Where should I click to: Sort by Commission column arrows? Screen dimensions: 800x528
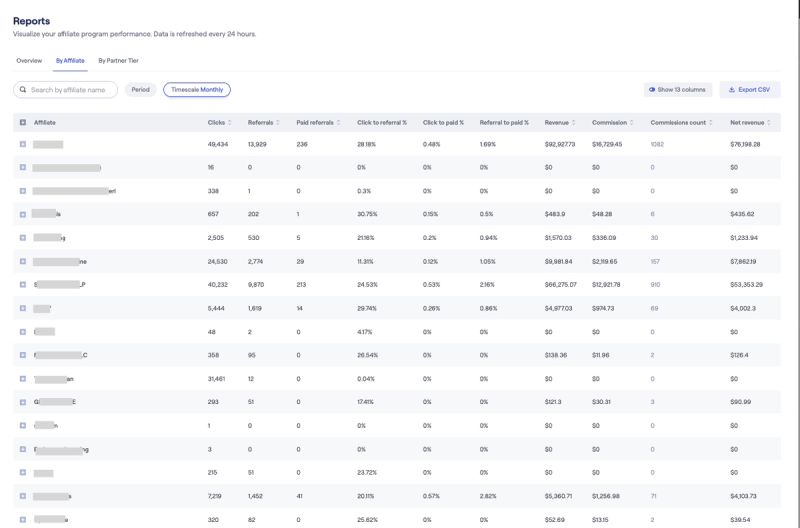632,122
